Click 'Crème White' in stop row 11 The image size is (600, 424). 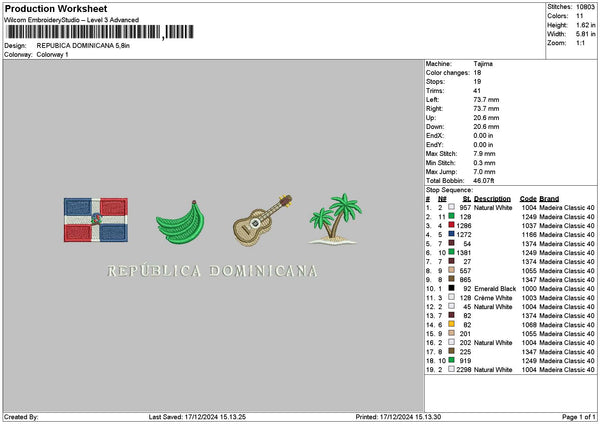coord(493,298)
